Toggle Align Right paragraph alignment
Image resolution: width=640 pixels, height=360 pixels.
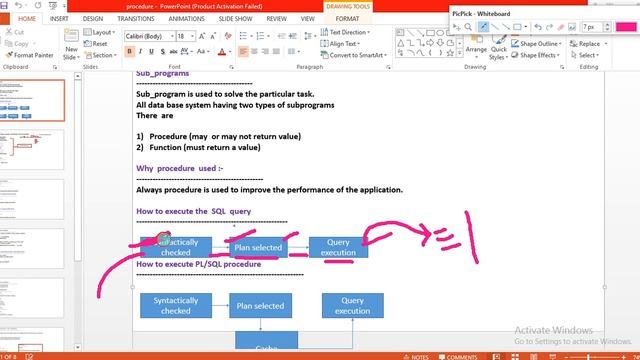tap(265, 51)
